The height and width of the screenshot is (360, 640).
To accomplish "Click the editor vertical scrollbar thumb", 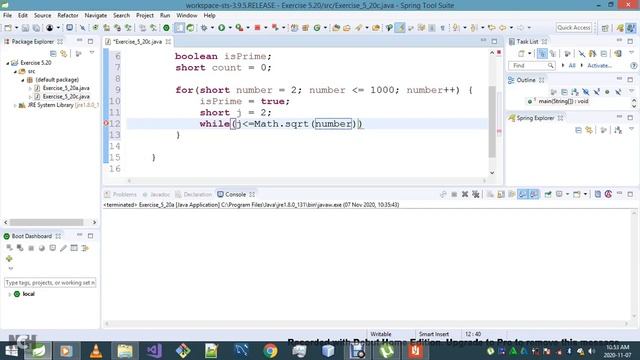I will click(x=492, y=121).
